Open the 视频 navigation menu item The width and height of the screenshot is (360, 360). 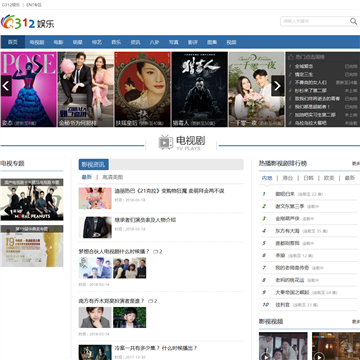[x=231, y=42]
